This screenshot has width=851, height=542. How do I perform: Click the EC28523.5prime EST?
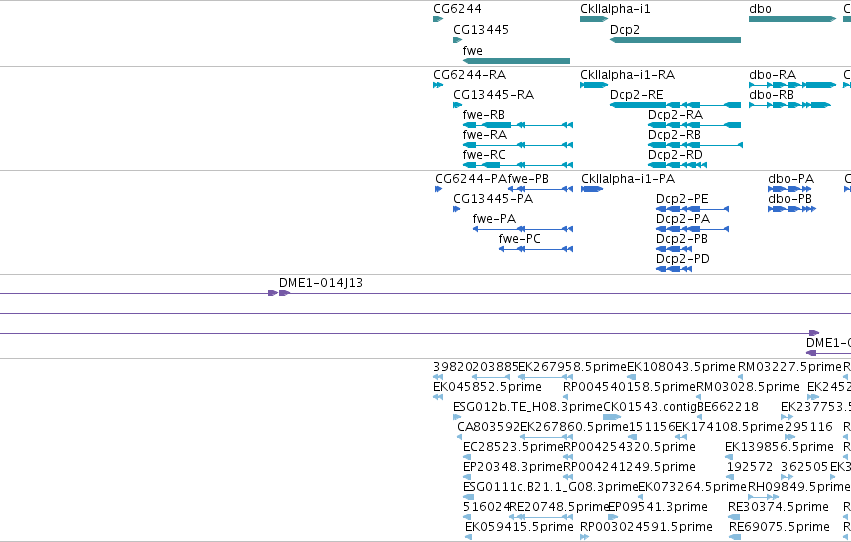tap(467, 457)
